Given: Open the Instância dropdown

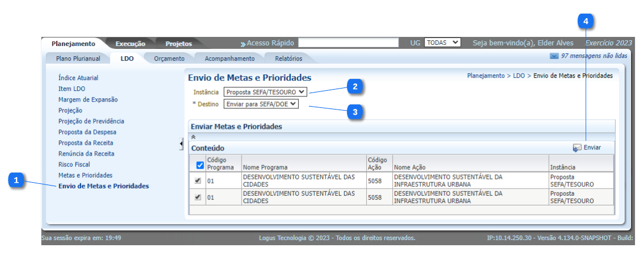Looking at the screenshot, I should coord(265,91).
